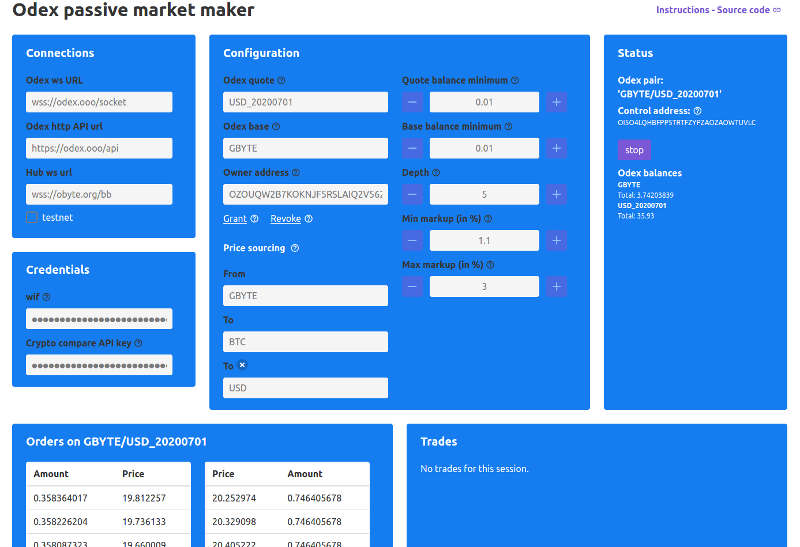Click the Hub ws url field

99,194
